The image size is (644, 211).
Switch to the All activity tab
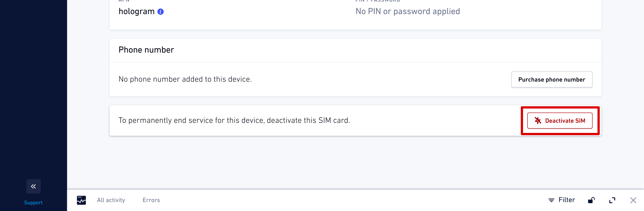[111, 200]
